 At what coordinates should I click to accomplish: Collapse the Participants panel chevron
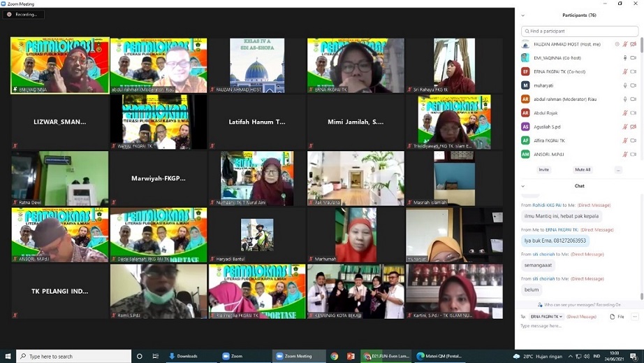(523, 15)
